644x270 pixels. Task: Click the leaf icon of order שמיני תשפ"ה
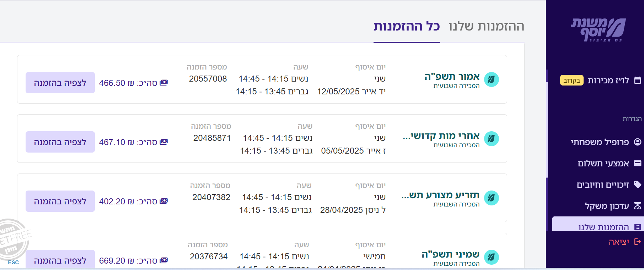pyautogui.click(x=491, y=257)
